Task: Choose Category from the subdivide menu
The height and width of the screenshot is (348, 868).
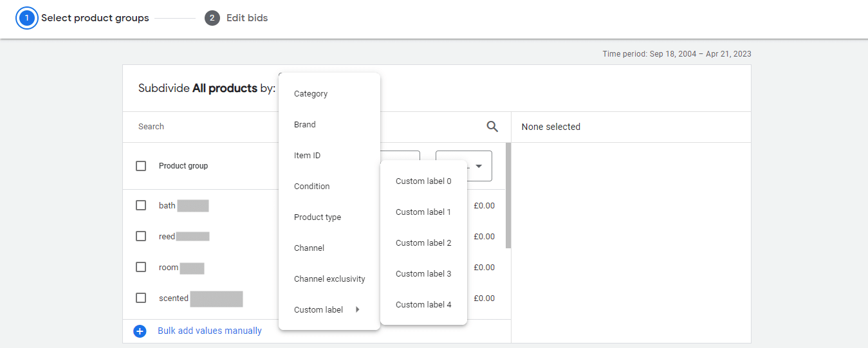Action: pos(311,94)
